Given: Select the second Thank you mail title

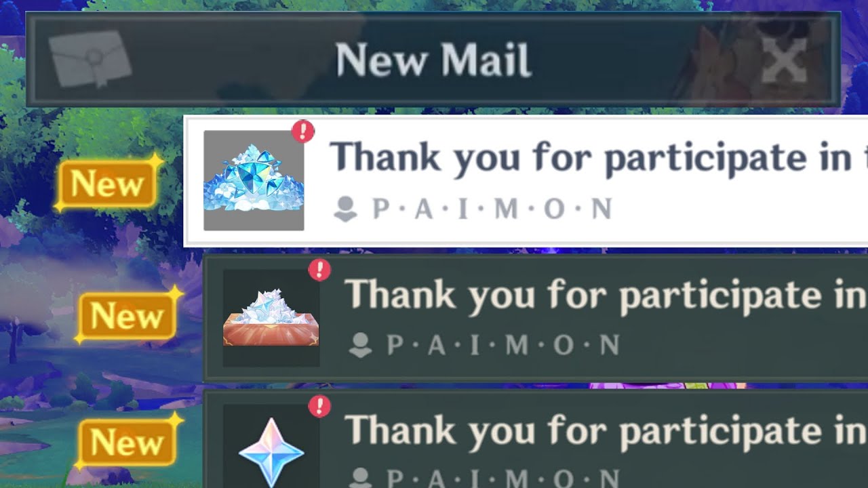Looking at the screenshot, I should pyautogui.click(x=606, y=294).
